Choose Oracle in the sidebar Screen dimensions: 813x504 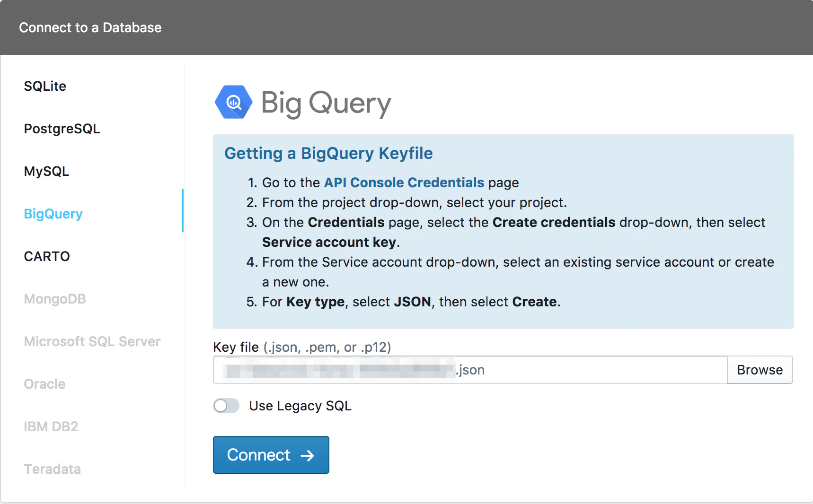[x=44, y=384]
